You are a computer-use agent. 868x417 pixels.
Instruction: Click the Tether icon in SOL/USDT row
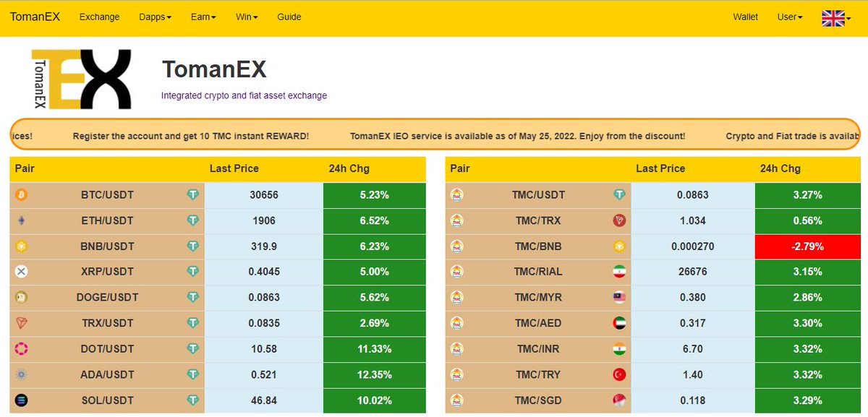tap(192, 400)
